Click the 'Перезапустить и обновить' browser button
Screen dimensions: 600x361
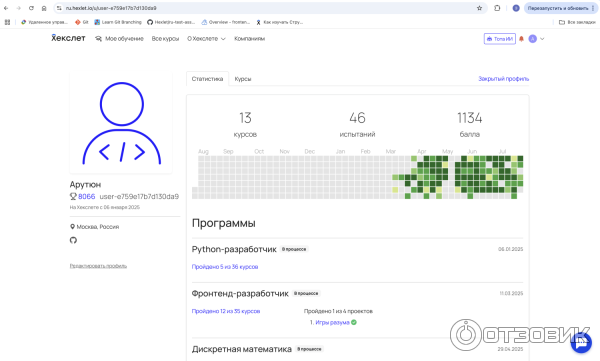(558, 8)
